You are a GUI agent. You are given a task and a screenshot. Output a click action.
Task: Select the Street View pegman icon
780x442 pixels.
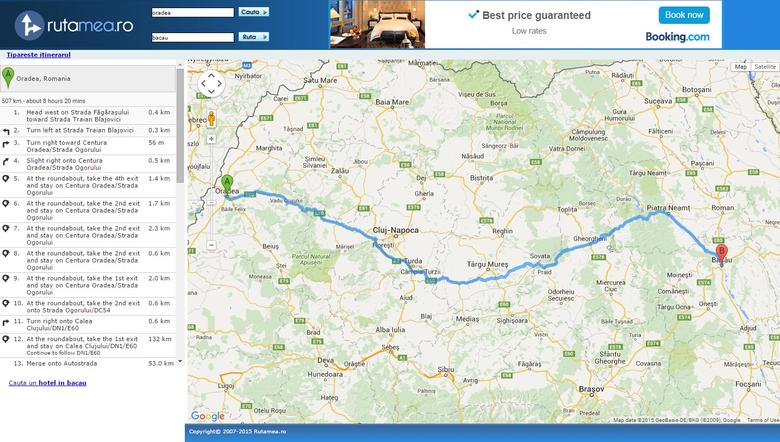(211, 119)
